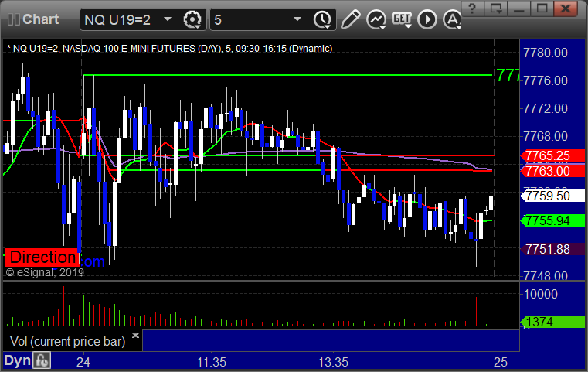Screen dimensions: 588x372
Task: Click the 7772.00 price axis label
Action: (x=546, y=108)
